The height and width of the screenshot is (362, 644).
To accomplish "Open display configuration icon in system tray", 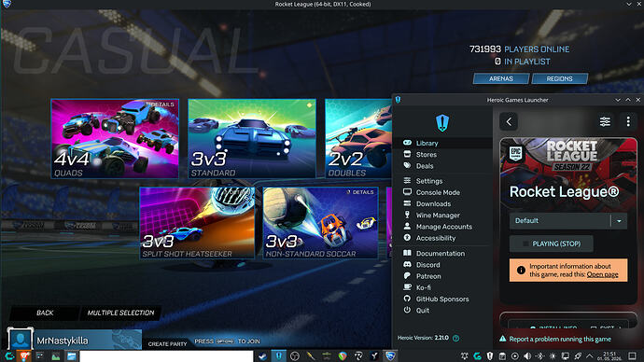I will click(x=566, y=355).
